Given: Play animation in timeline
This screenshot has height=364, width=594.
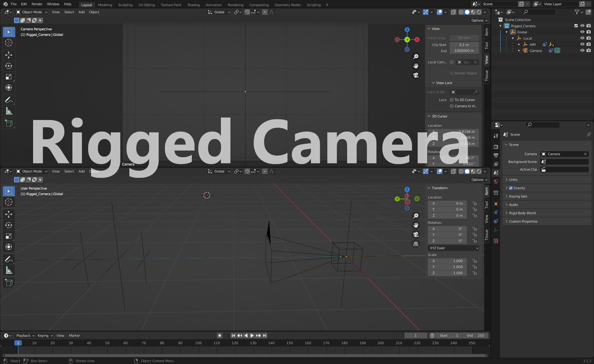Looking at the screenshot, I should pos(252,336).
